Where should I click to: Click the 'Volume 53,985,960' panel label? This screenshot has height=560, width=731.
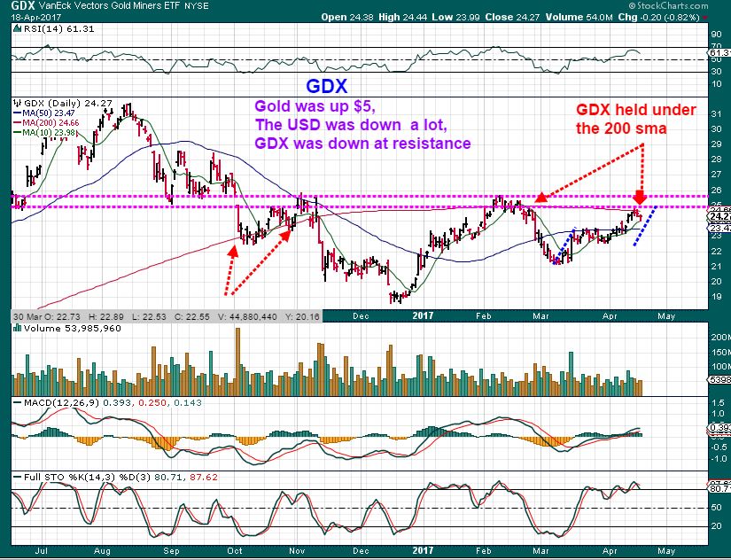[73, 328]
